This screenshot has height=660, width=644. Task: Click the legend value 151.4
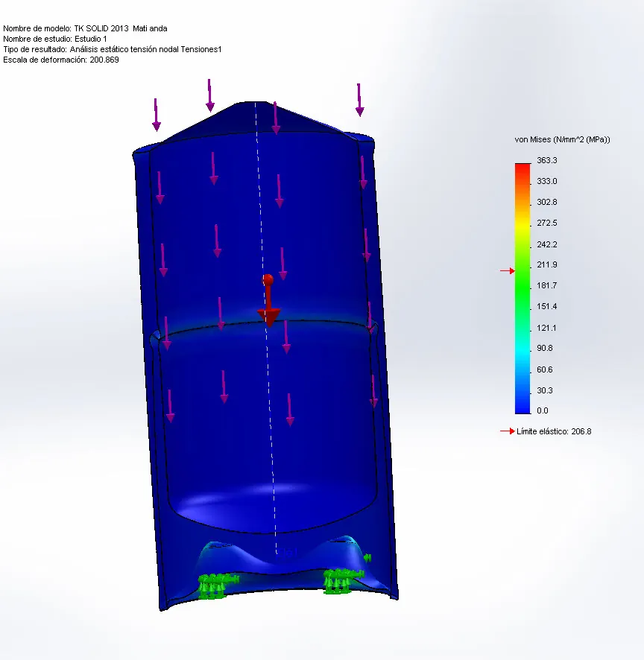coord(546,306)
